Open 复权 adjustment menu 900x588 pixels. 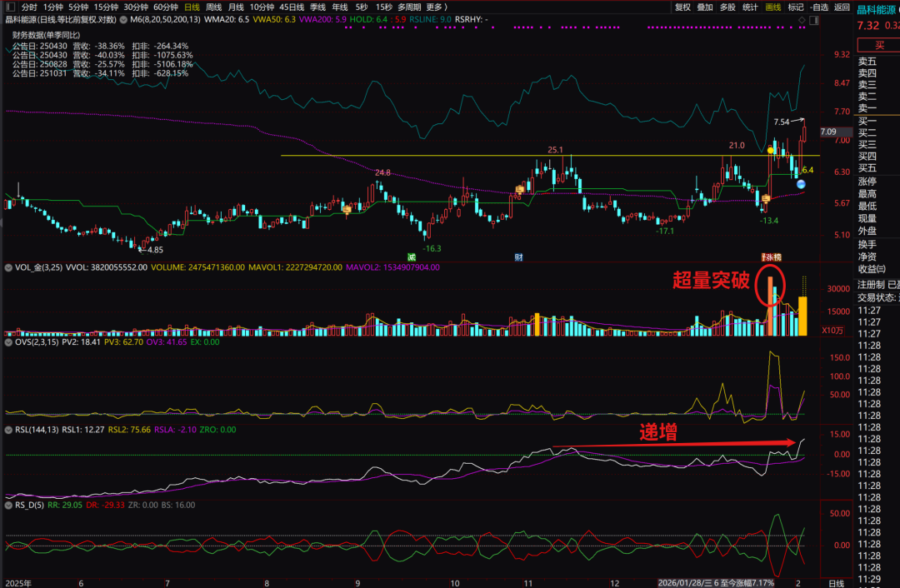tap(682, 7)
